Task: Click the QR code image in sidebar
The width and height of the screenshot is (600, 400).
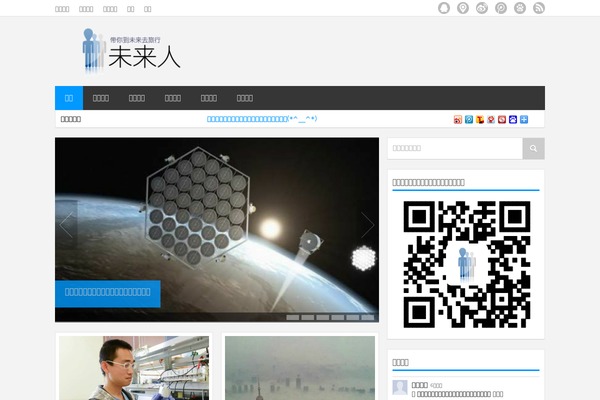Action: point(467,264)
